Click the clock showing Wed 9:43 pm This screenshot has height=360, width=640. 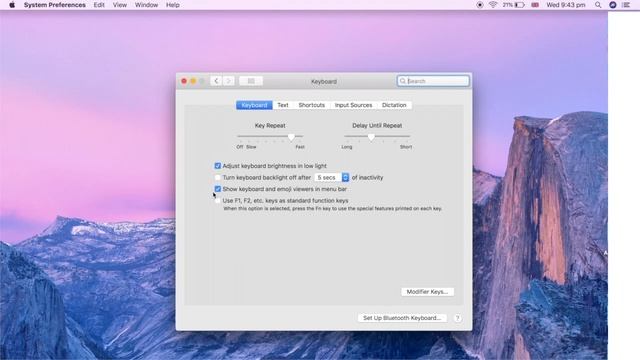pos(566,5)
